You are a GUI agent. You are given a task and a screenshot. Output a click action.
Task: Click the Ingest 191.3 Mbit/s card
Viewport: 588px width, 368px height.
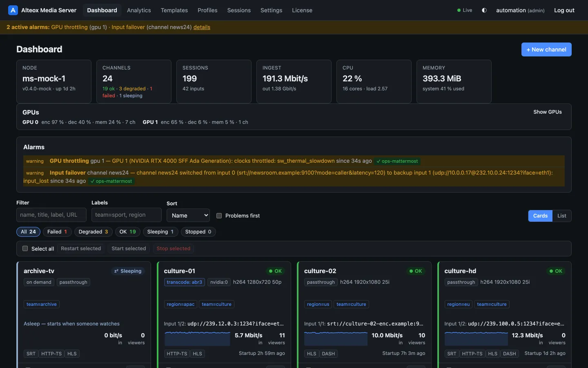[x=294, y=81]
